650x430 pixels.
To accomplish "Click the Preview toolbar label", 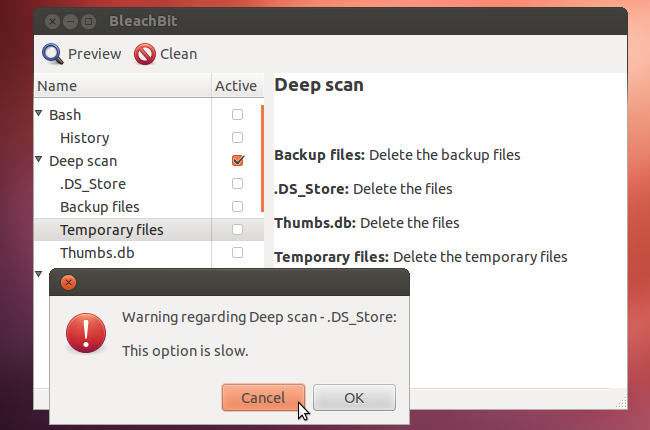I will click(95, 54).
